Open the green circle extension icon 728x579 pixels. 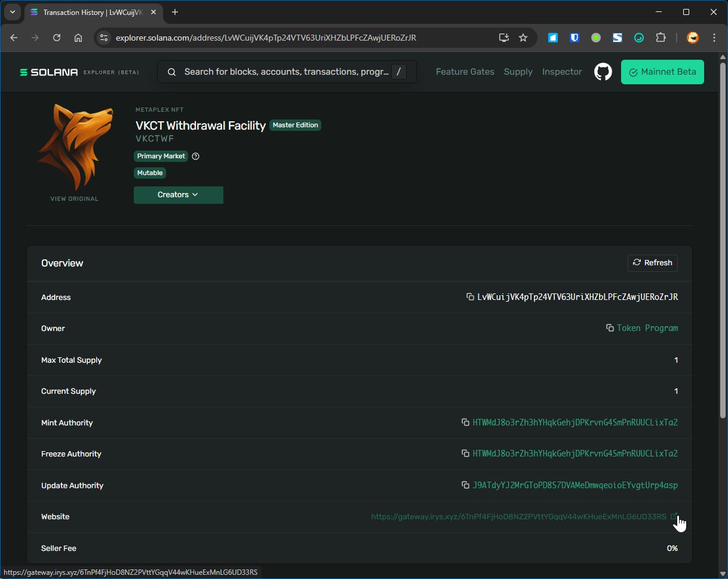point(596,38)
